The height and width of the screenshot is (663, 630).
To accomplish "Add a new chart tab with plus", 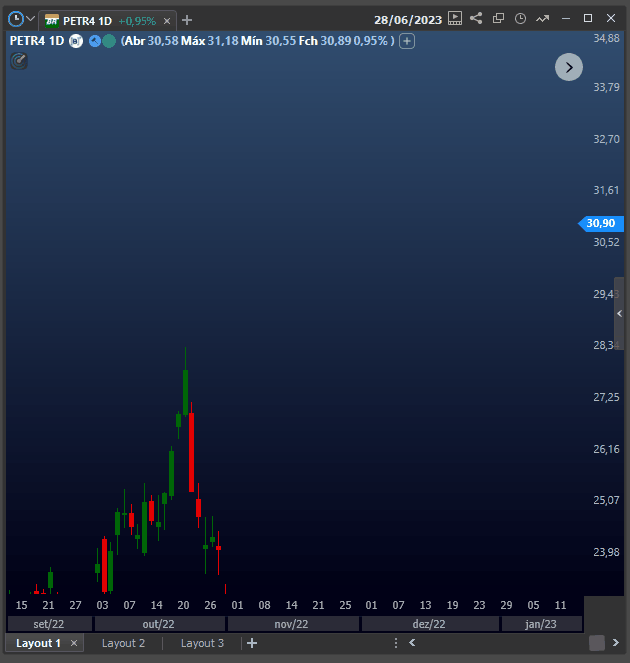I will tap(187, 20).
